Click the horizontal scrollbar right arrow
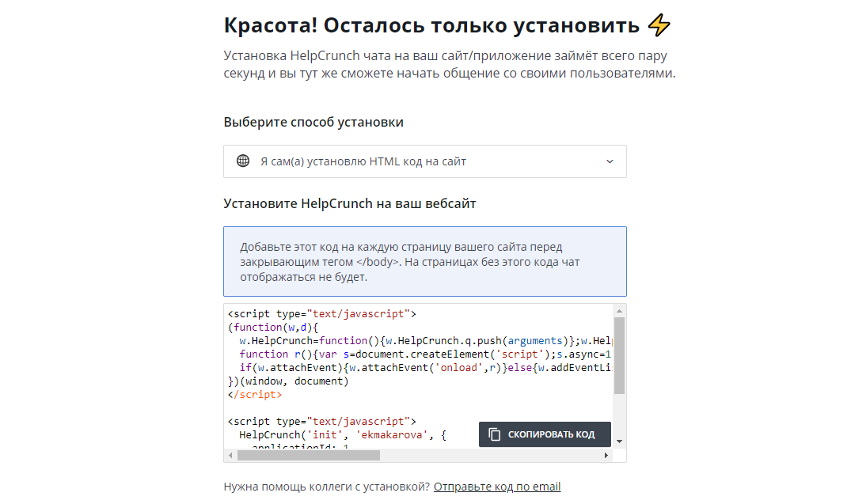This screenshot has height=504, width=851. click(606, 455)
